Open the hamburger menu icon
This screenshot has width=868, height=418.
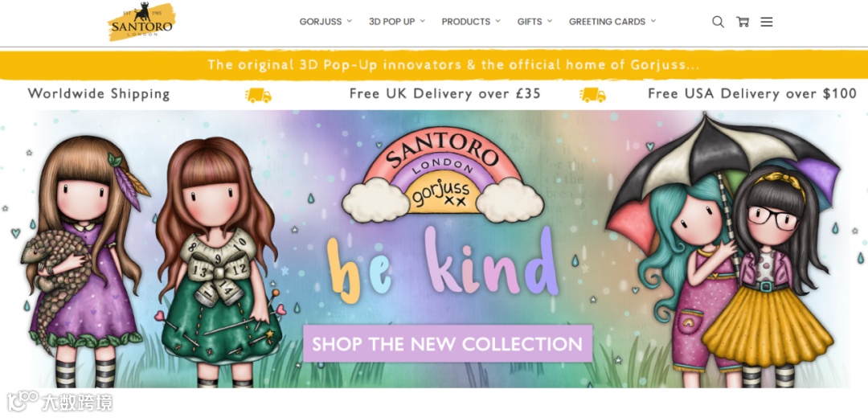767,22
